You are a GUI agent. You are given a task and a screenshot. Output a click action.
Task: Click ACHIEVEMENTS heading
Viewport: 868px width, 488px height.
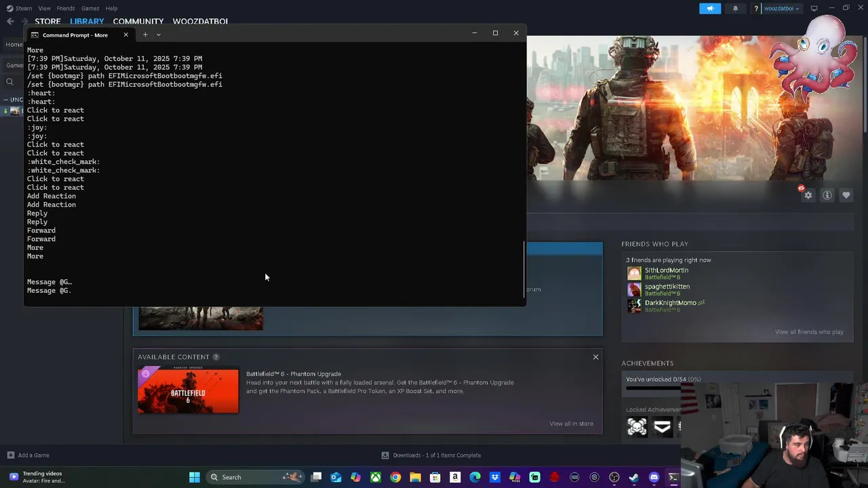coord(648,363)
